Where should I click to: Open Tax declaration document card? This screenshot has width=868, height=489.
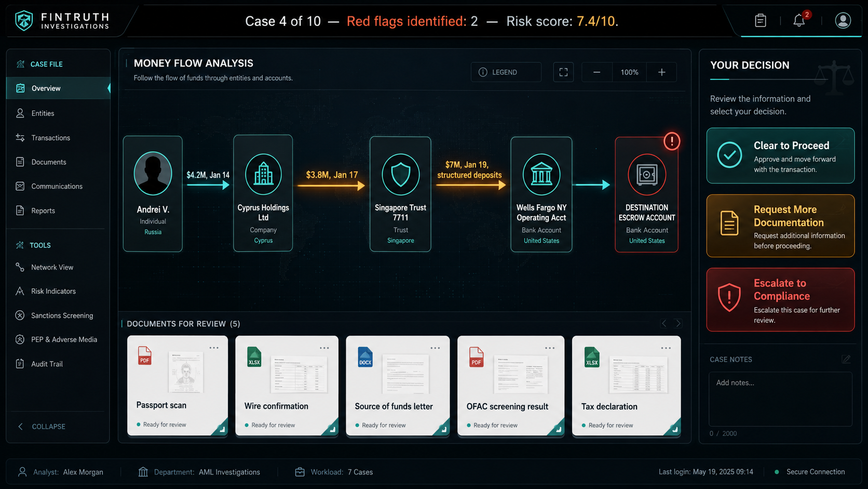coord(627,386)
